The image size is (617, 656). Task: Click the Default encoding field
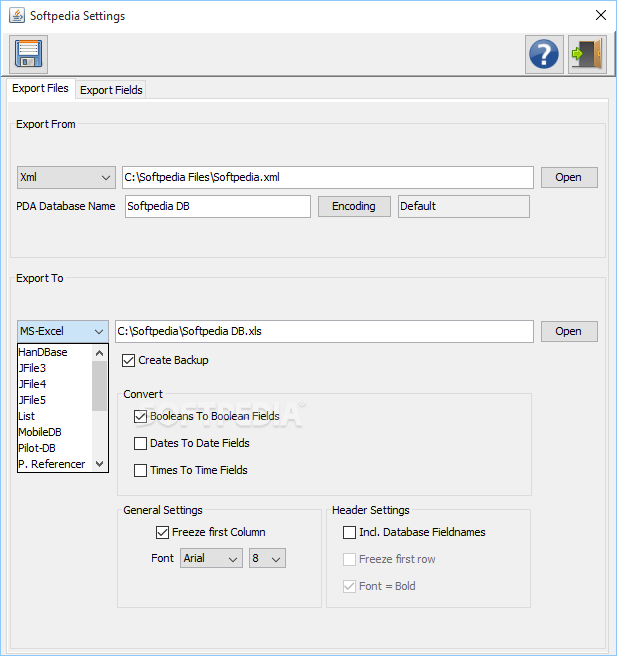(x=463, y=206)
